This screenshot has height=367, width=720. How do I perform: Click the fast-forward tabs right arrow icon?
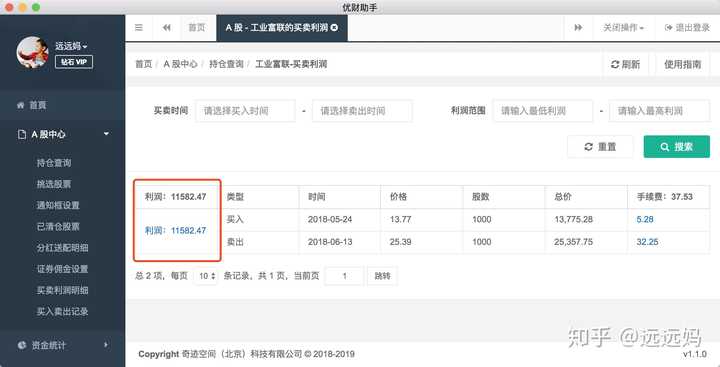pyautogui.click(x=579, y=28)
